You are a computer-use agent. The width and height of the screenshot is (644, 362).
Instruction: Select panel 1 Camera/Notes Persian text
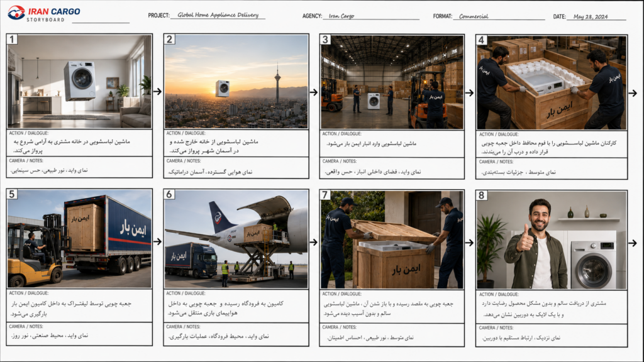[49, 170]
